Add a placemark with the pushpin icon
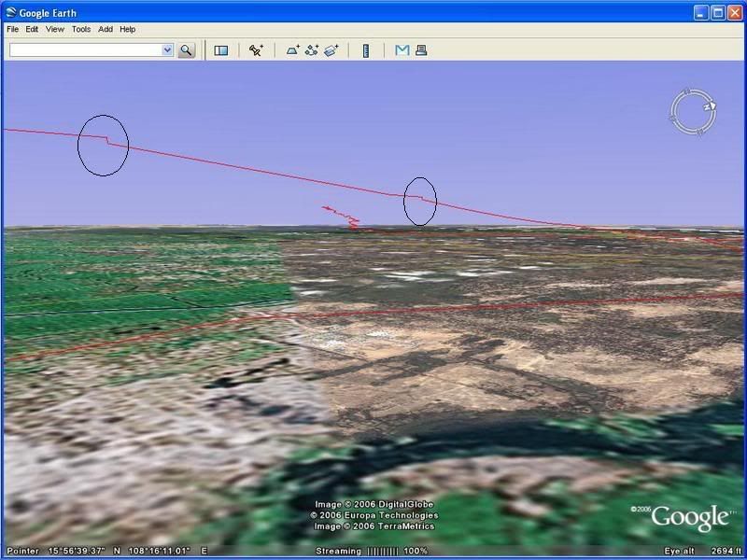747x560 pixels. click(256, 50)
